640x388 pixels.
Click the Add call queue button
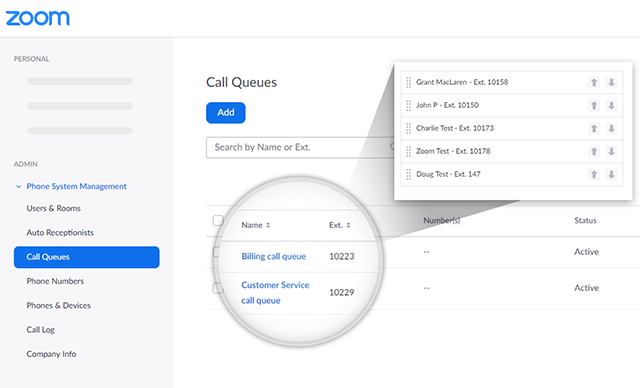pyautogui.click(x=226, y=113)
